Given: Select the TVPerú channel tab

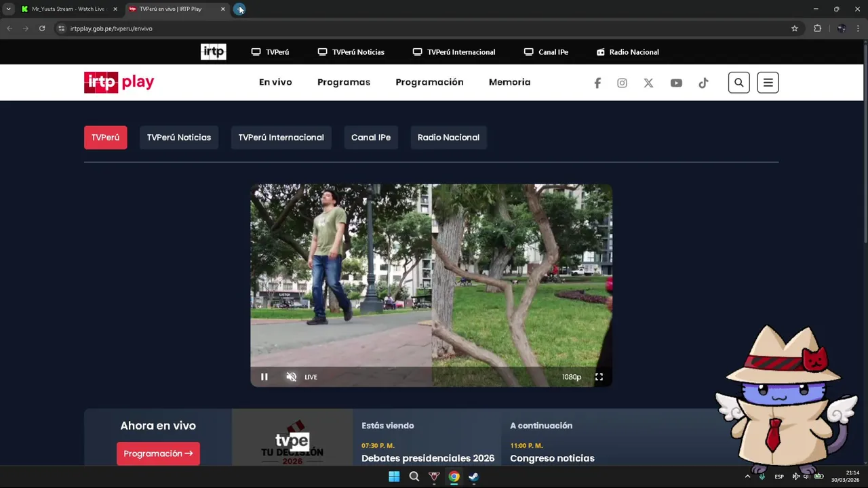Looking at the screenshot, I should tap(105, 138).
